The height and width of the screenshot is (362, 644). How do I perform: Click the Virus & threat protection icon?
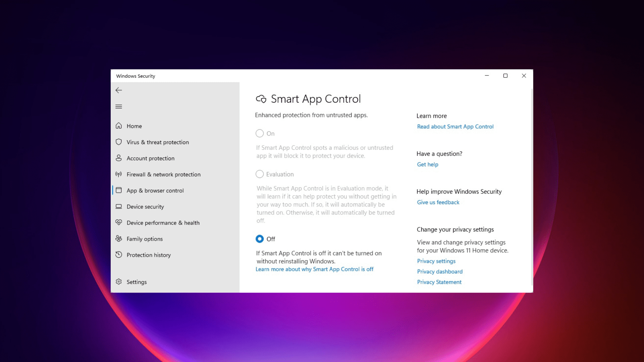click(118, 142)
